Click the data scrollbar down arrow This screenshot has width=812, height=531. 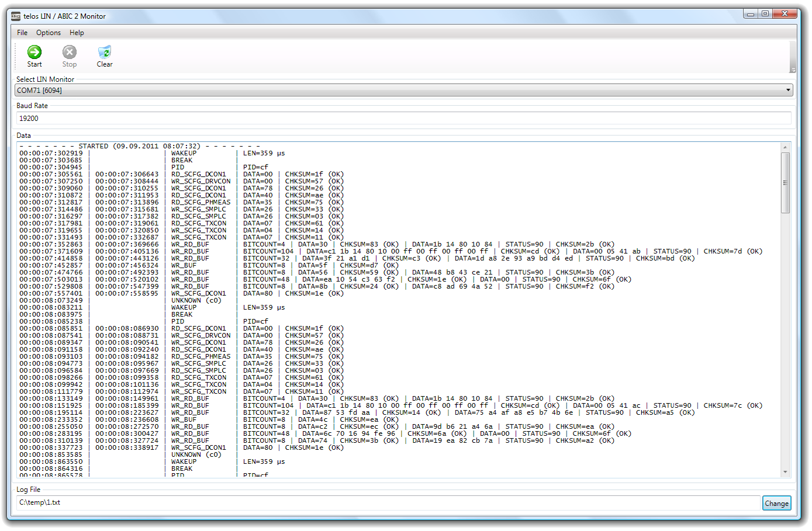pyautogui.click(x=785, y=472)
